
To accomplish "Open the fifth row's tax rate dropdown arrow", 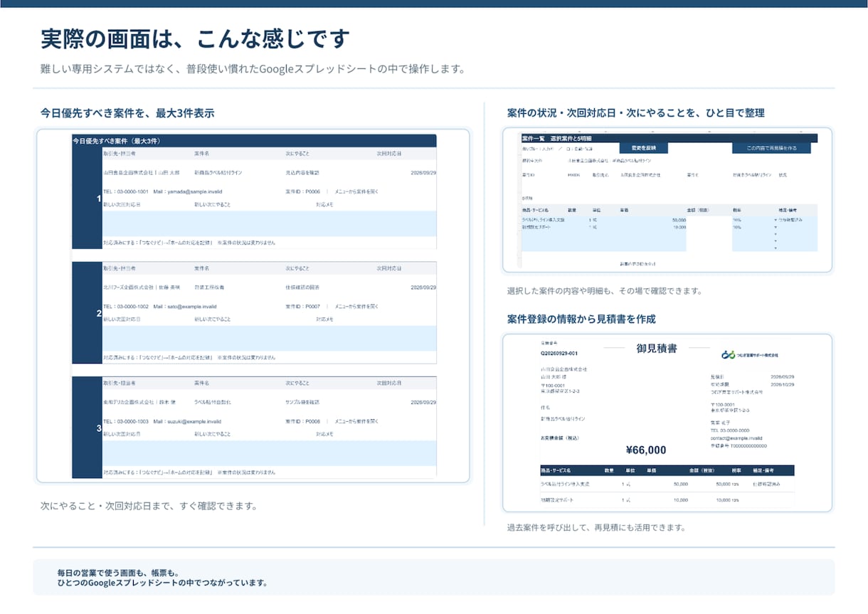I will (x=776, y=248).
